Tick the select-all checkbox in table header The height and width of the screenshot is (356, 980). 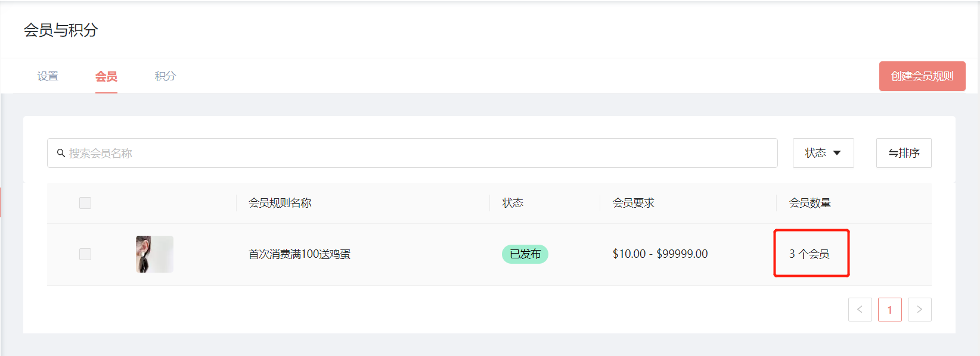[x=85, y=203]
